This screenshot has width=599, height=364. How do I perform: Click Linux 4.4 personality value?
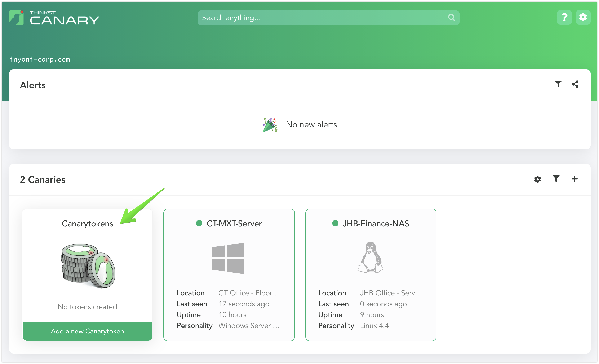point(374,326)
